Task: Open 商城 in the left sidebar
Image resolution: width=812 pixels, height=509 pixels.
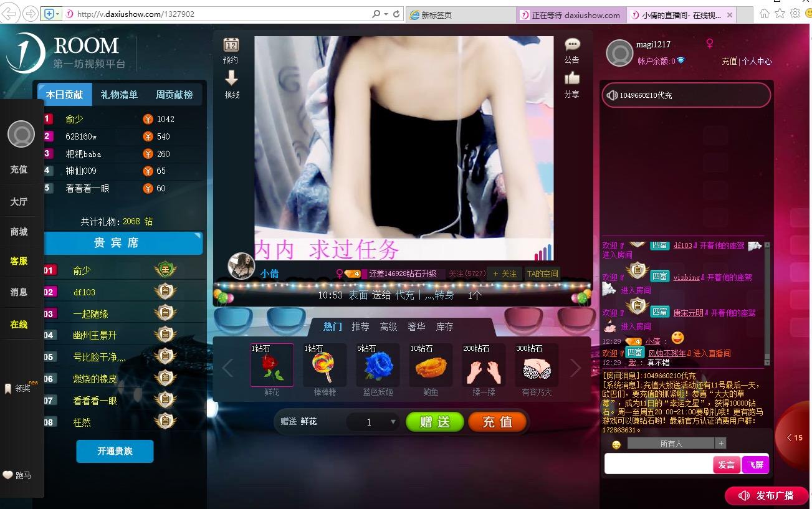Action: (x=19, y=232)
